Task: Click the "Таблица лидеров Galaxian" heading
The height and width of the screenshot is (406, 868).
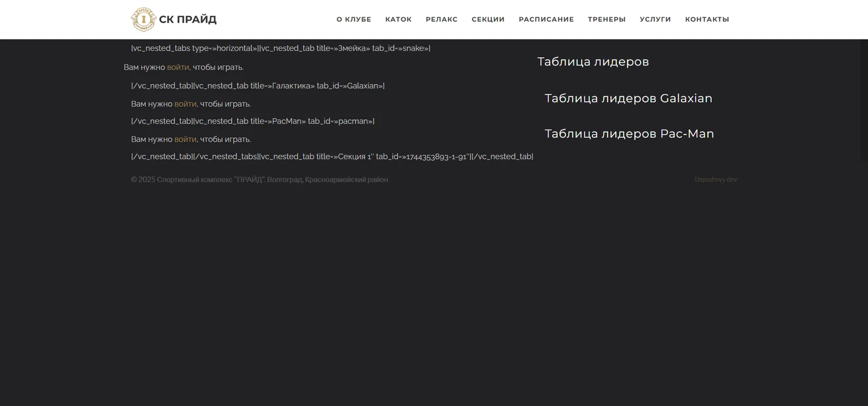Action: pos(628,98)
